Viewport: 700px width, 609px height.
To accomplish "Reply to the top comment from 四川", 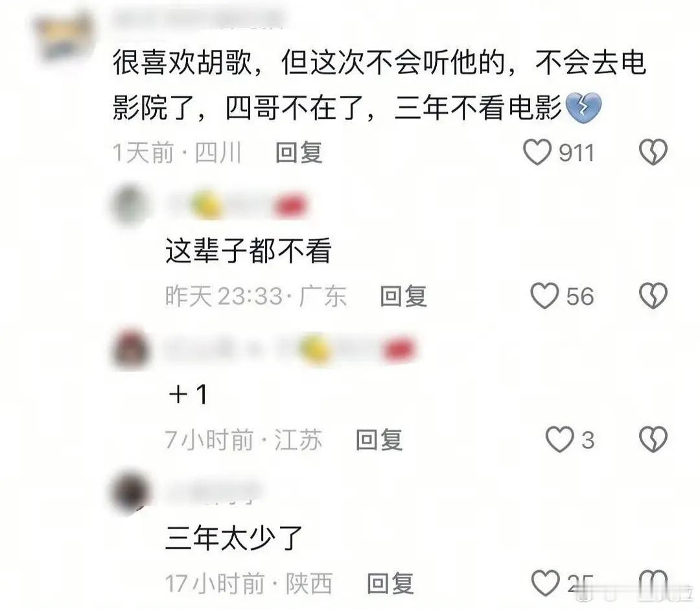I will click(299, 152).
